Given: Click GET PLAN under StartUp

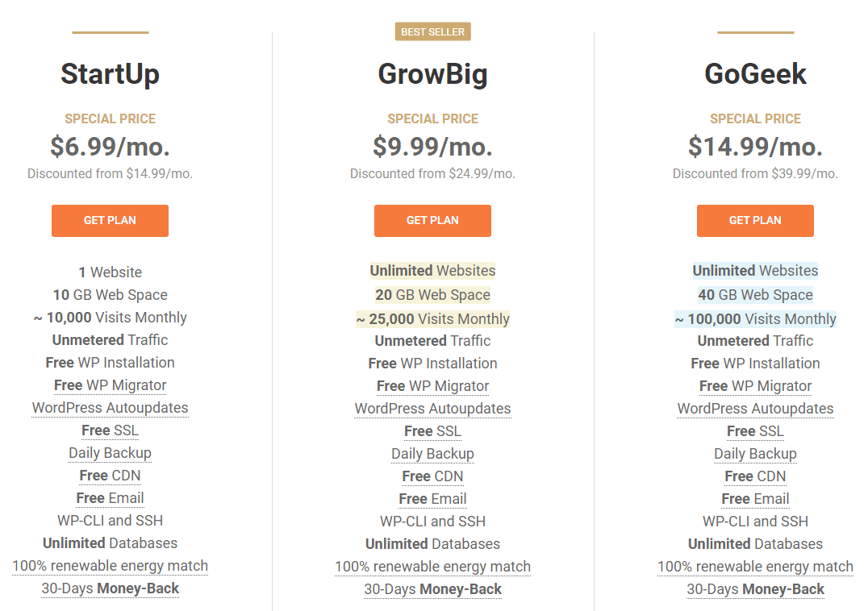Looking at the screenshot, I should pyautogui.click(x=110, y=221).
